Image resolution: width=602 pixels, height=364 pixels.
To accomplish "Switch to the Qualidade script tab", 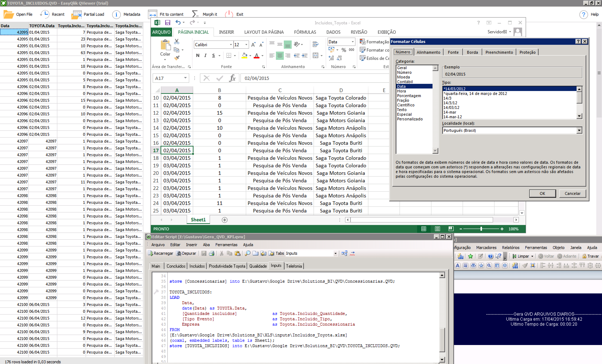I will click(x=258, y=266).
